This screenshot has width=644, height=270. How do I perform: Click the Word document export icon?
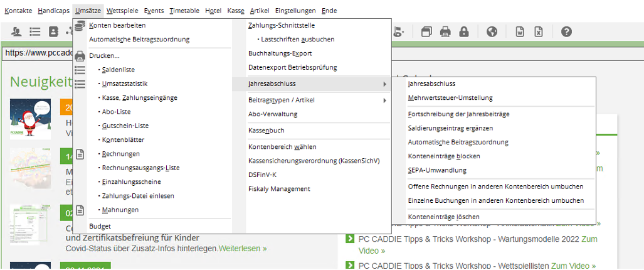pyautogui.click(x=520, y=31)
